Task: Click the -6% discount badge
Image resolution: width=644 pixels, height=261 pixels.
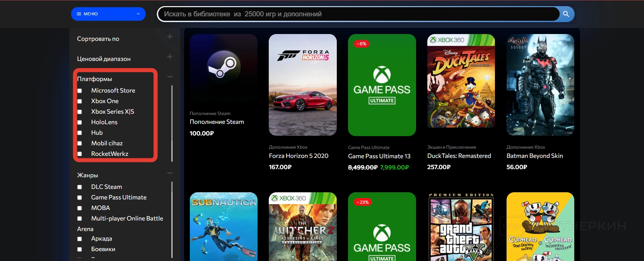Action: tap(362, 44)
